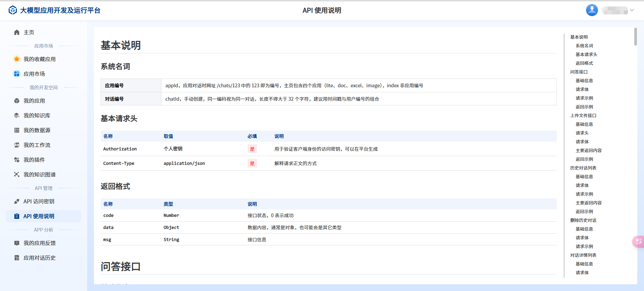644x291 pixels.
Task: Click the page vertical scrollbar thumb
Action: click(635, 37)
